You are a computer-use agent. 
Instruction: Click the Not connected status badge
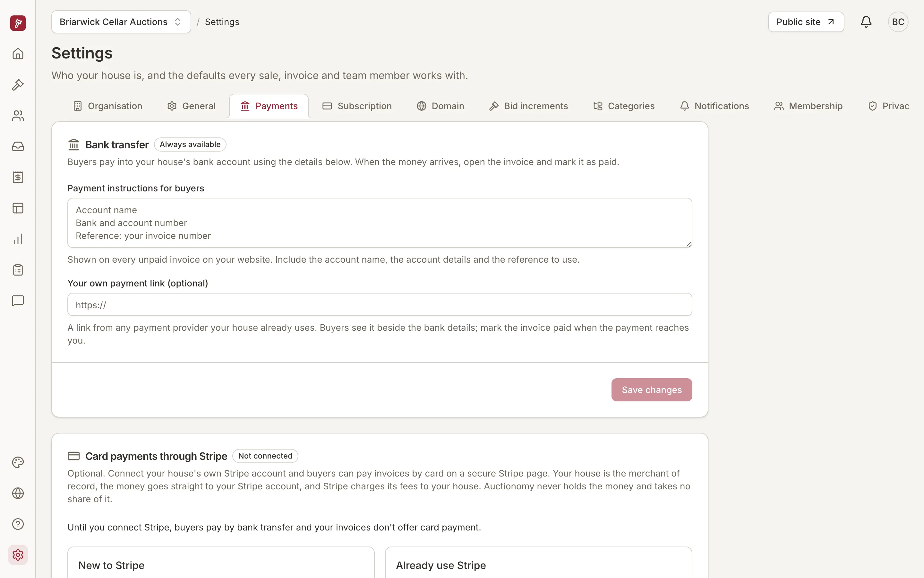[x=265, y=456]
